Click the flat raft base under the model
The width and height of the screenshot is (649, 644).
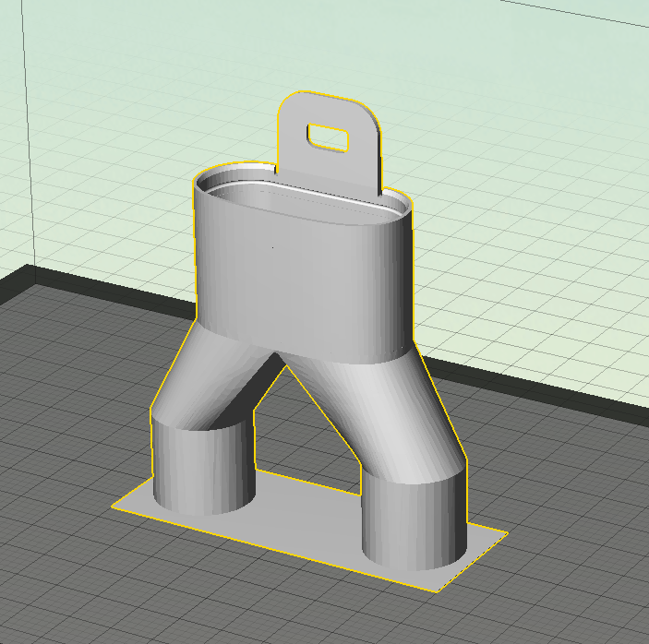(308, 533)
